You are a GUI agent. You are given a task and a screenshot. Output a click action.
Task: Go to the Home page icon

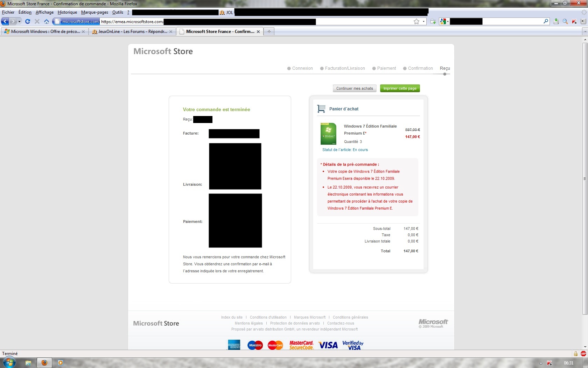click(47, 21)
